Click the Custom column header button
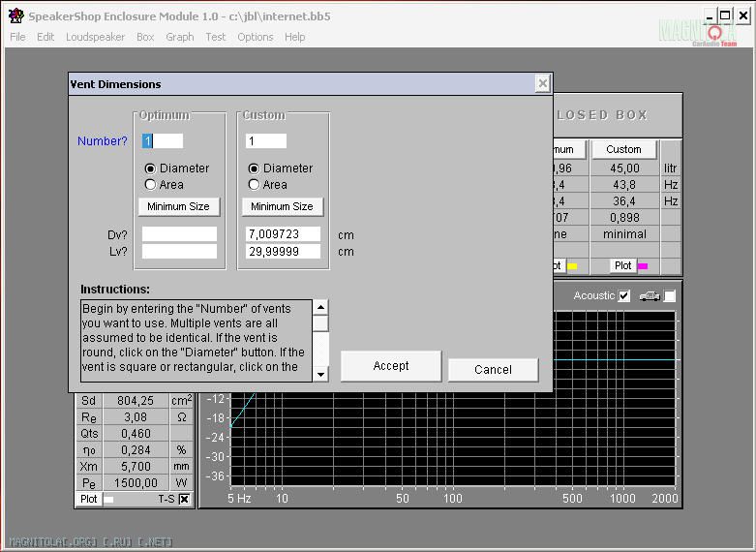The height and width of the screenshot is (552, 756). (624, 149)
